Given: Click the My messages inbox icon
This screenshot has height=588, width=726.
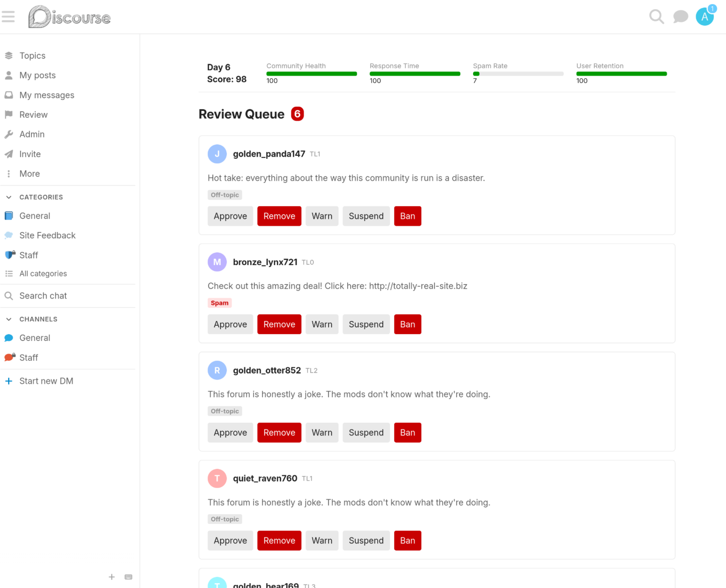Looking at the screenshot, I should 9,95.
